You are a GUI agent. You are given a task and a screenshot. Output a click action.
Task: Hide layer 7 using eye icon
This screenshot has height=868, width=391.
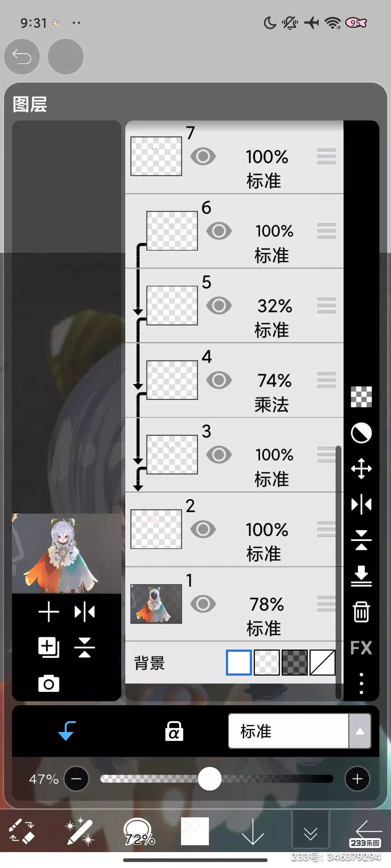pos(203,157)
